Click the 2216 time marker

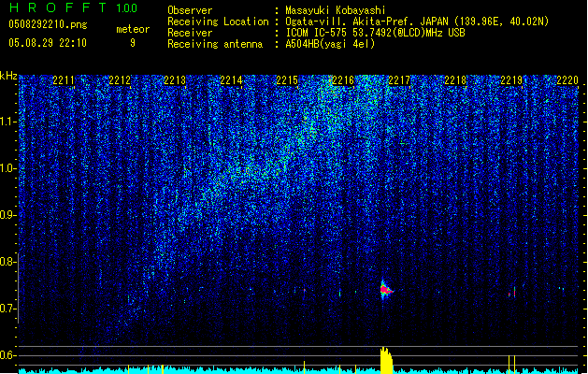click(343, 80)
